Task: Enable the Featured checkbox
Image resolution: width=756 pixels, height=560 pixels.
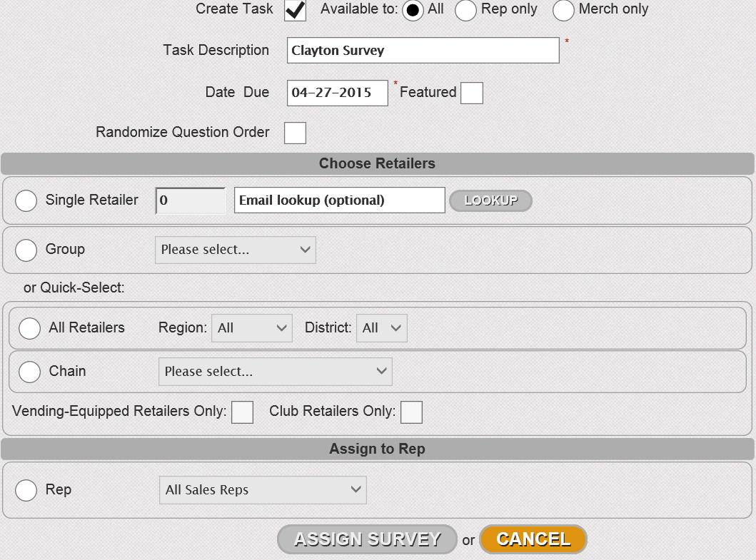Action: pos(472,93)
